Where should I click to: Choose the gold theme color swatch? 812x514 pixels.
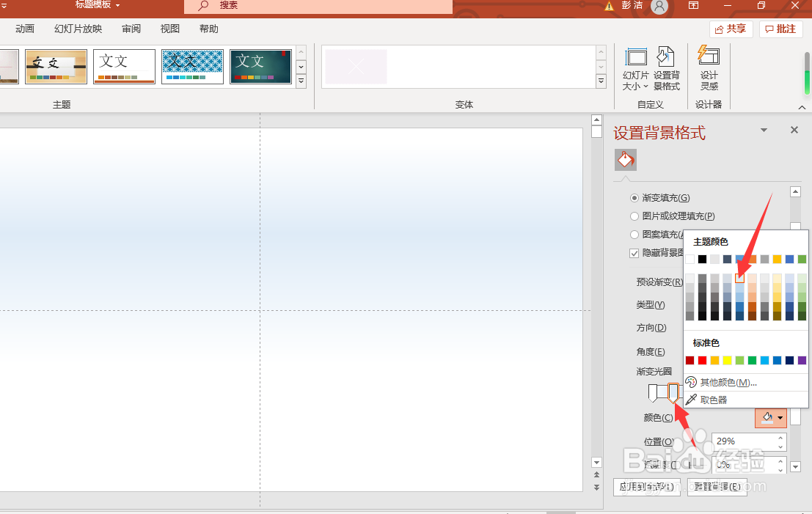tap(777, 260)
